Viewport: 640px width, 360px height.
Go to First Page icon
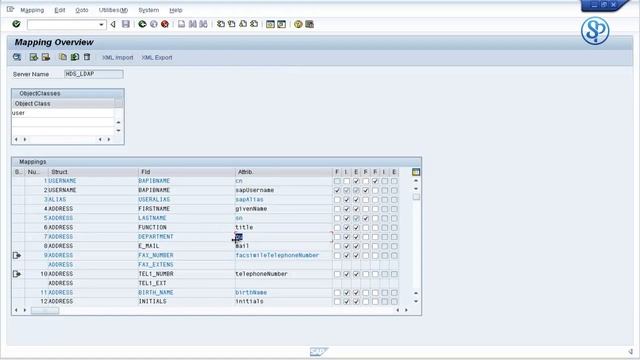[220, 24]
